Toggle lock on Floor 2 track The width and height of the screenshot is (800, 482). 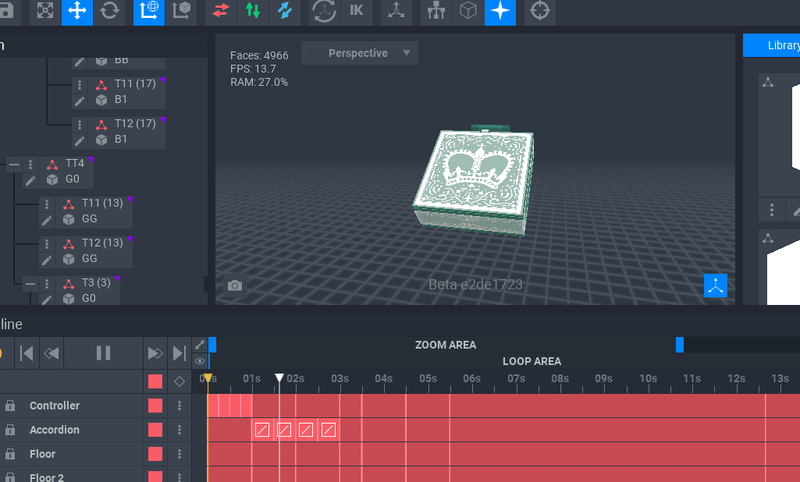[10, 477]
